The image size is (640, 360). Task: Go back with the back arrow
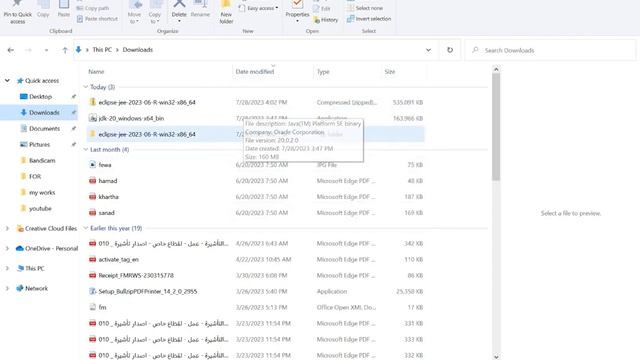(11, 50)
